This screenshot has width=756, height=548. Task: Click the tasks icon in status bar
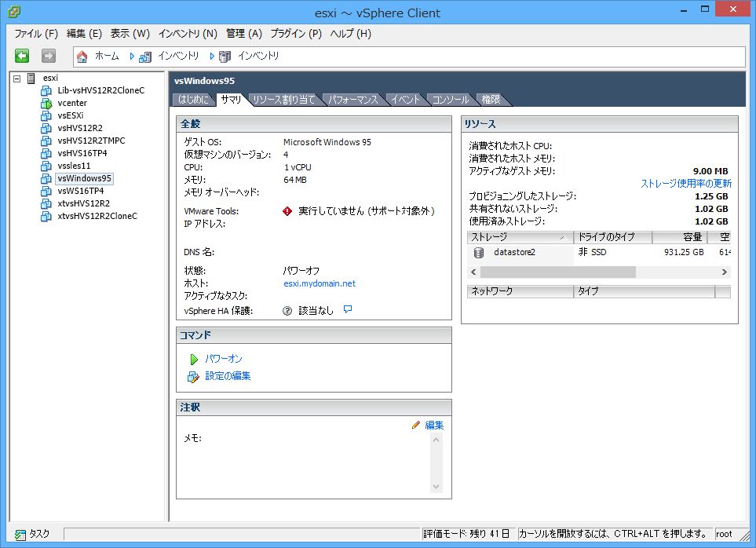(20, 535)
